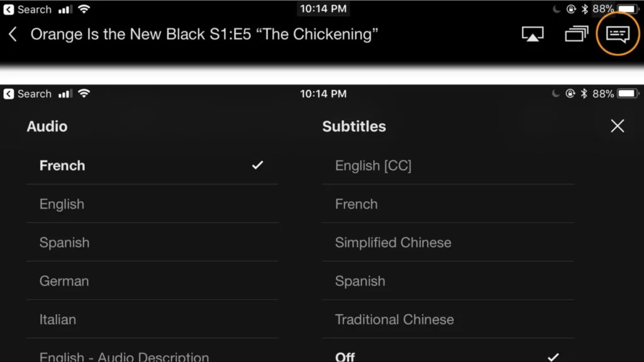The height and width of the screenshot is (362, 644).
Task: Tap the Subtitles section heading
Action: click(354, 126)
